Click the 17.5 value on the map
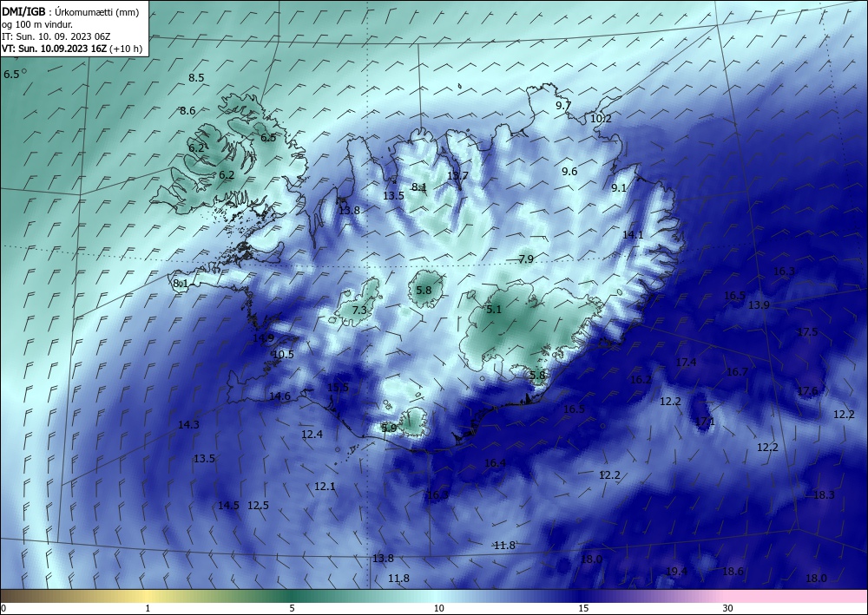 [807, 332]
